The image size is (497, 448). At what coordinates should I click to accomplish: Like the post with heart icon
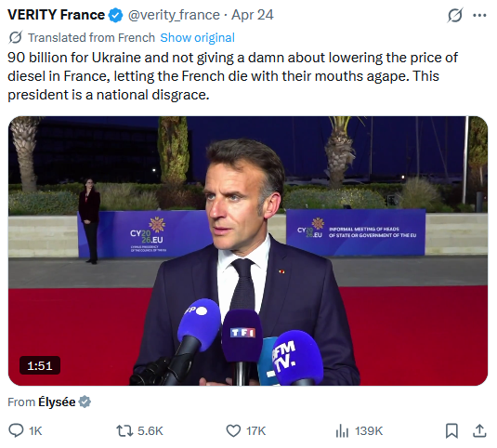click(233, 431)
